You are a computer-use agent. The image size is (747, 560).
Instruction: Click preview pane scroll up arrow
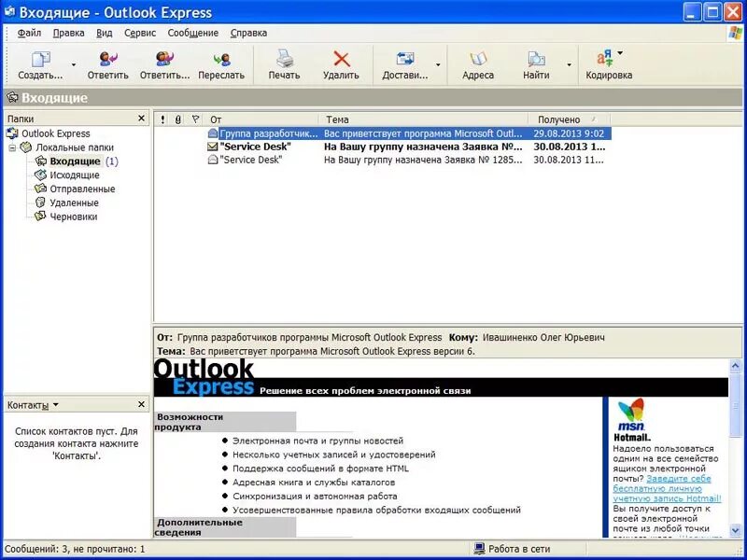click(x=735, y=366)
